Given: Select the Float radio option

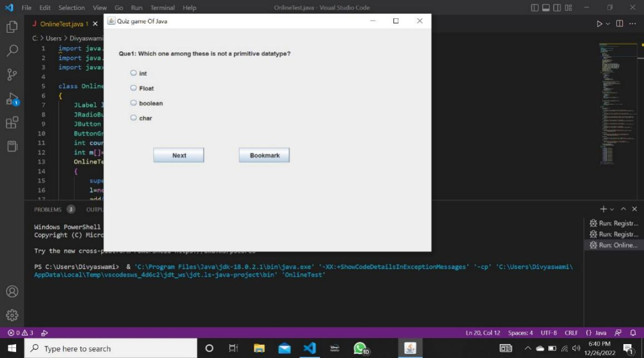Looking at the screenshot, I should [x=133, y=88].
